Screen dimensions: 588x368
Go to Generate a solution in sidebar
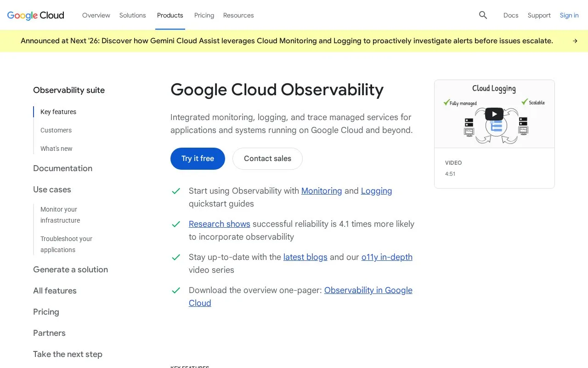(x=70, y=270)
